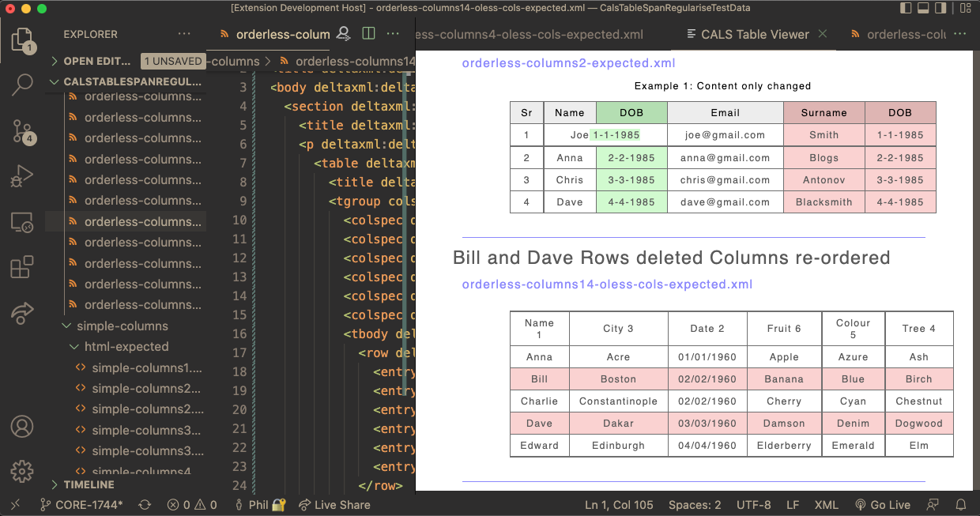Screen dimensions: 980x516
Task: Select the orderless-columns4-oless-cols-expected.xml tab
Action: (x=530, y=35)
